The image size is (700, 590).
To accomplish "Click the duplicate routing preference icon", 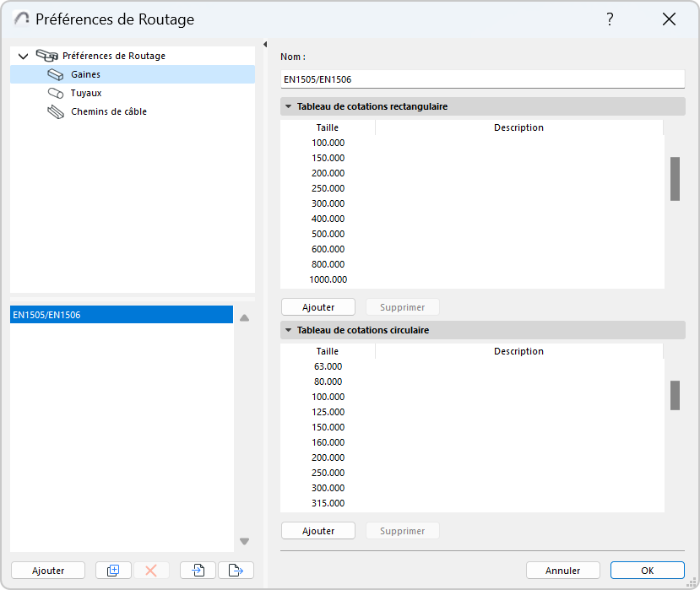I will 113,571.
